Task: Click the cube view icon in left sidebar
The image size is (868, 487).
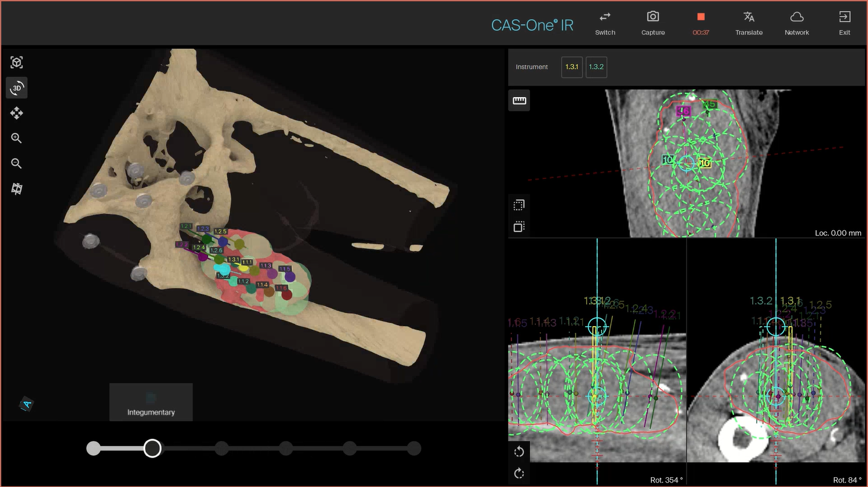Action: [16, 62]
